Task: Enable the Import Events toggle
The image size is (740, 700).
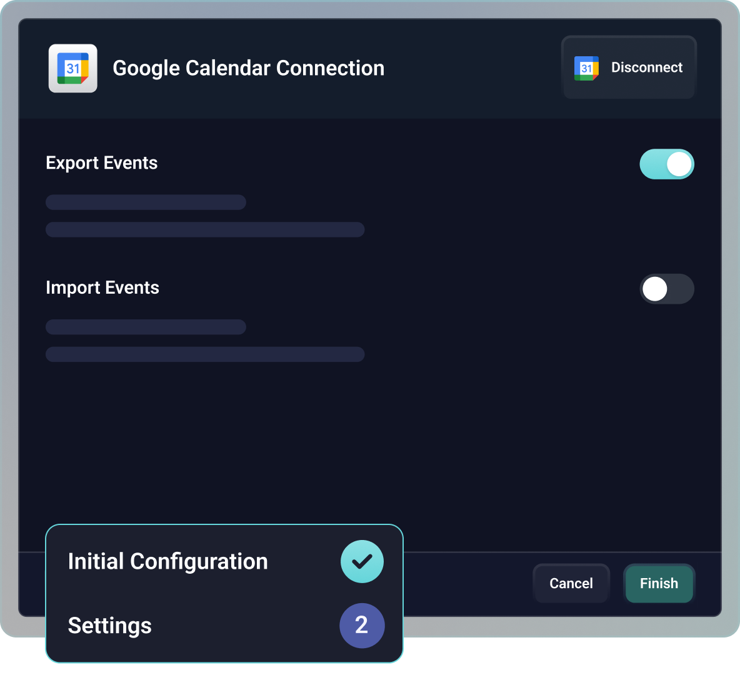Action: click(x=667, y=289)
